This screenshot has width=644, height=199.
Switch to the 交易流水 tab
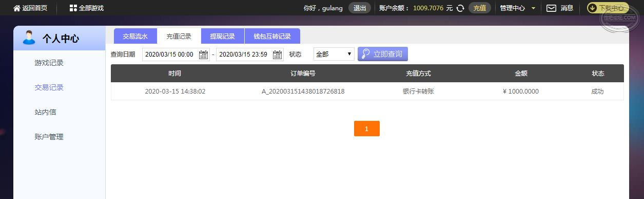[x=135, y=36]
